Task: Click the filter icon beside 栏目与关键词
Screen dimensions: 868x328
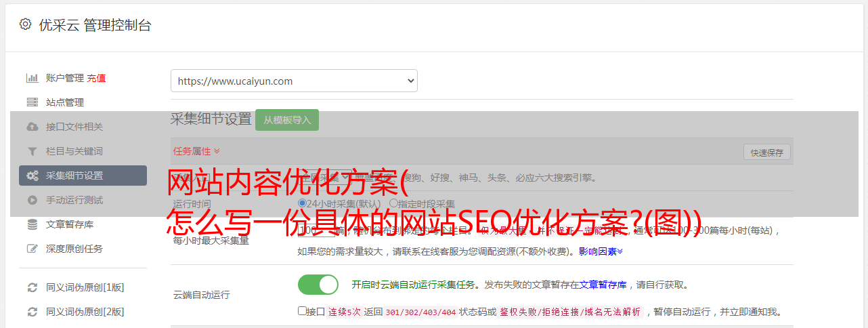Action: pos(32,151)
